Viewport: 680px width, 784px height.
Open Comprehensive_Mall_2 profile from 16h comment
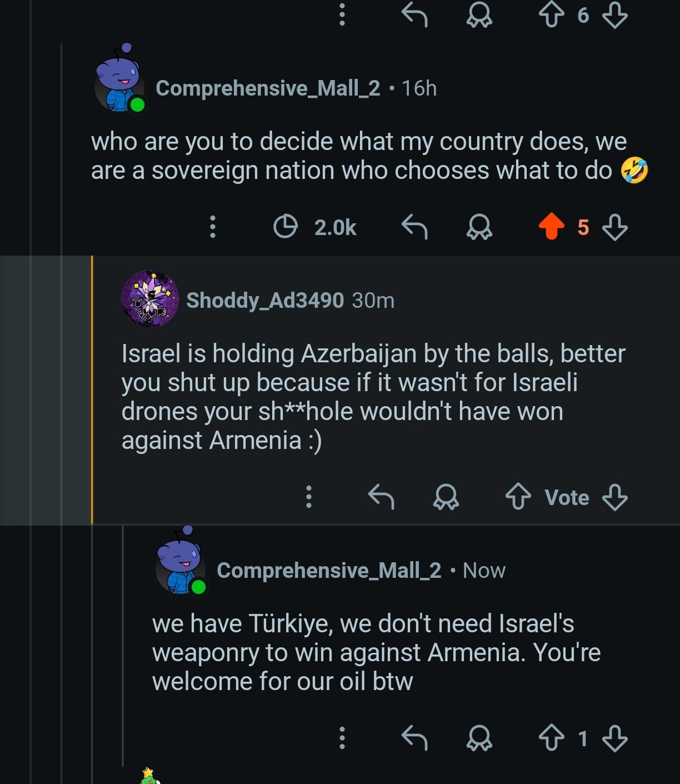268,88
